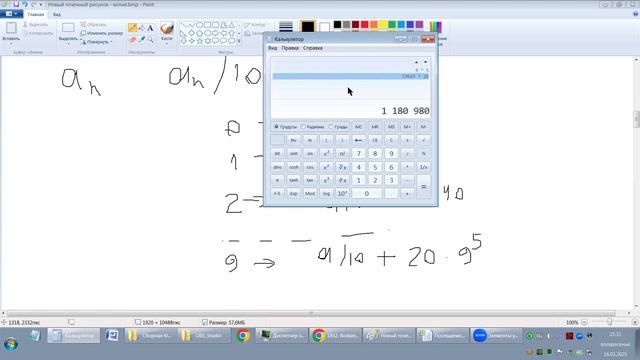Click the Cut (Вырезать) button
Image resolution: width=640 pixels, height=360 pixels.
[36, 24]
